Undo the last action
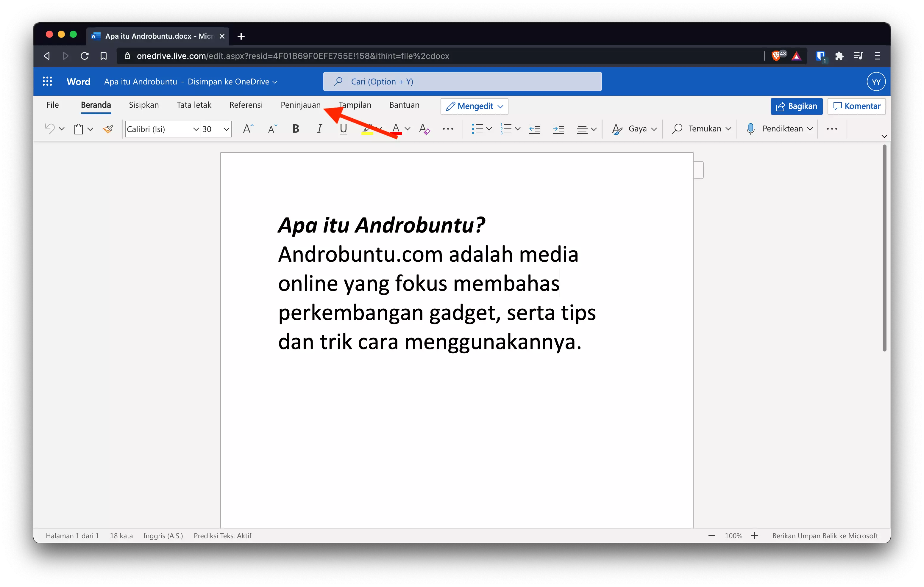This screenshot has width=924, height=587. (50, 129)
